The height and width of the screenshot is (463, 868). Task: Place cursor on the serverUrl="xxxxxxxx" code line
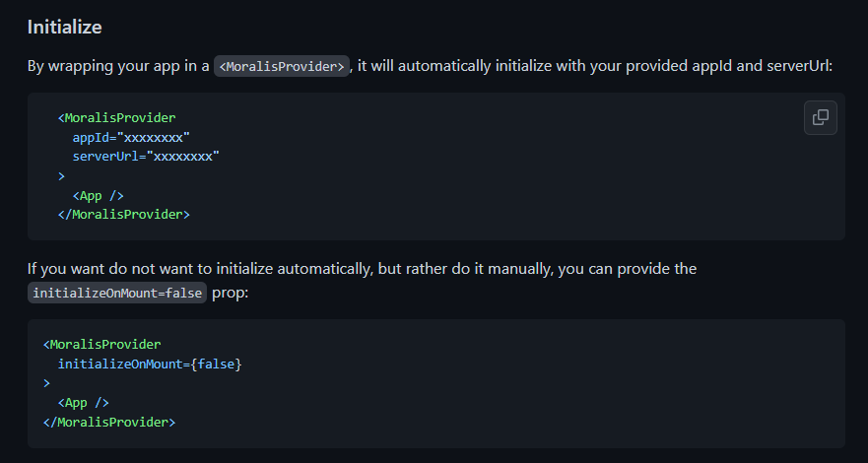tap(146, 157)
